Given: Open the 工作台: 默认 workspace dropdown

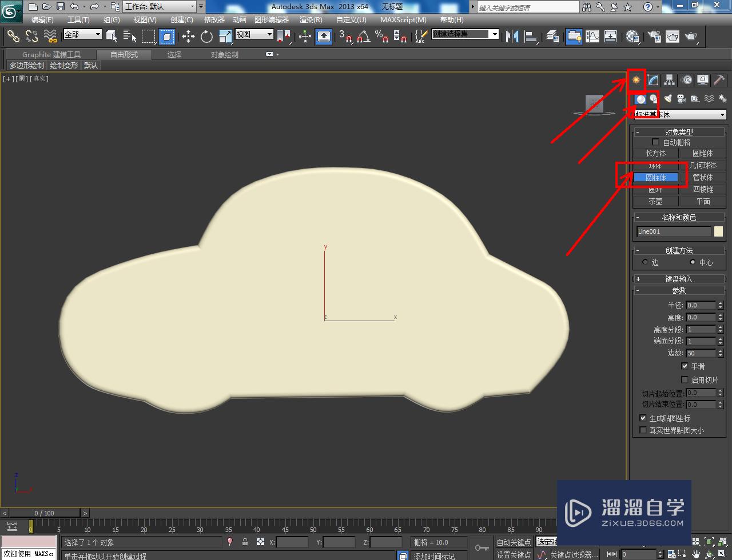Looking at the screenshot, I should (x=159, y=7).
